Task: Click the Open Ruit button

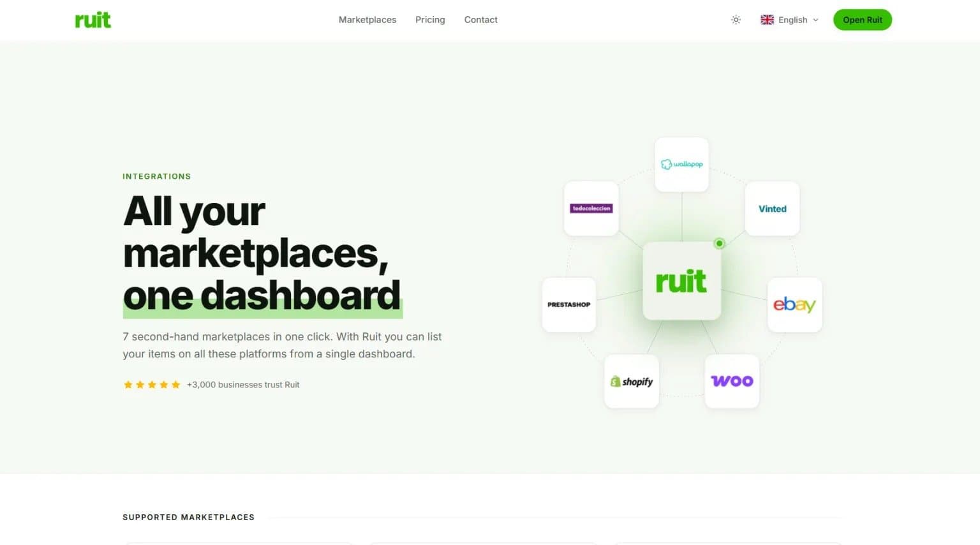Action: [x=863, y=20]
